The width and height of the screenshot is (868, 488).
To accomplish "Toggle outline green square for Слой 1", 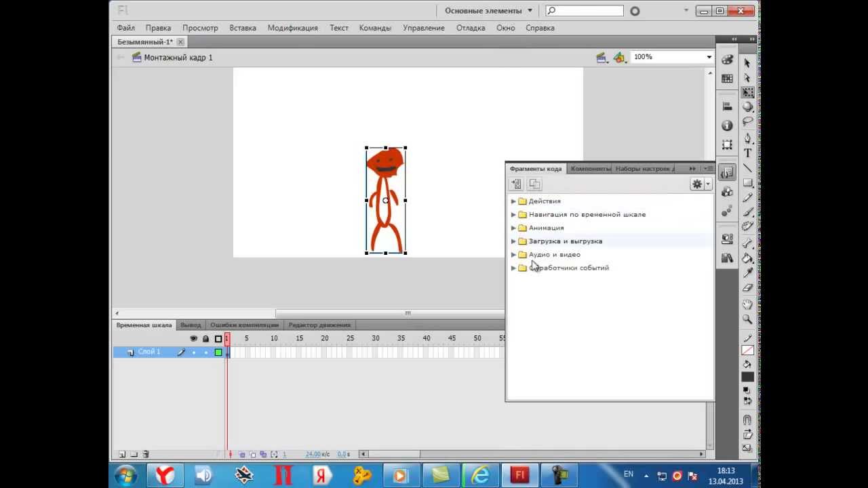I will (218, 352).
